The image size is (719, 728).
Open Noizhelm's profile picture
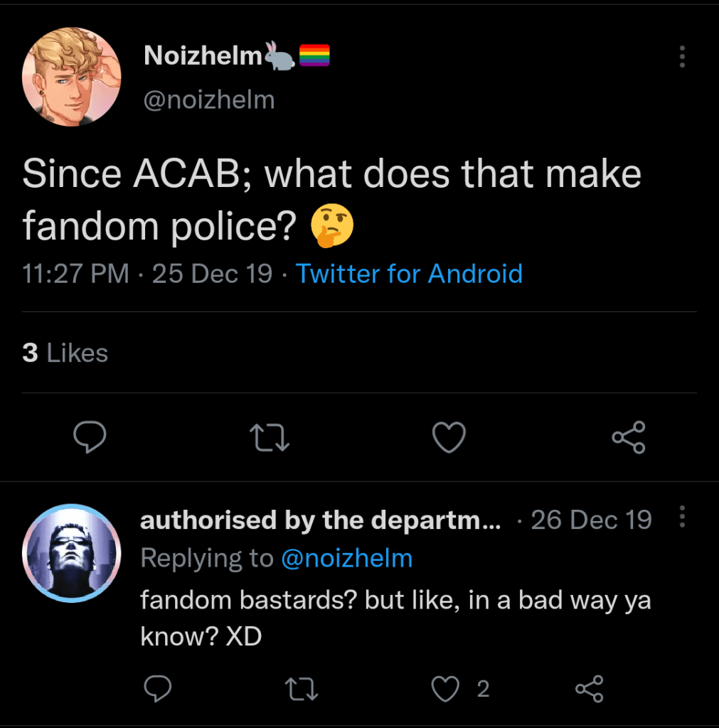71,77
